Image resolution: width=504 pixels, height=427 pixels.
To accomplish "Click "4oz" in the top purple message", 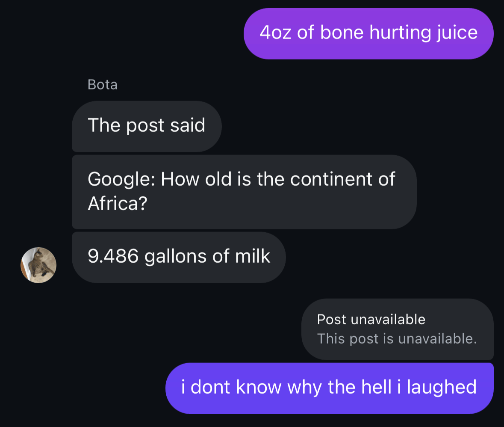I will click(276, 33).
